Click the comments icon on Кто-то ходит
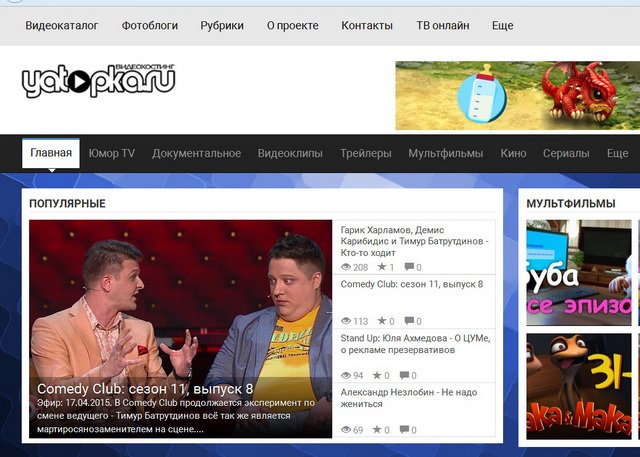640x457 pixels. coord(409,267)
